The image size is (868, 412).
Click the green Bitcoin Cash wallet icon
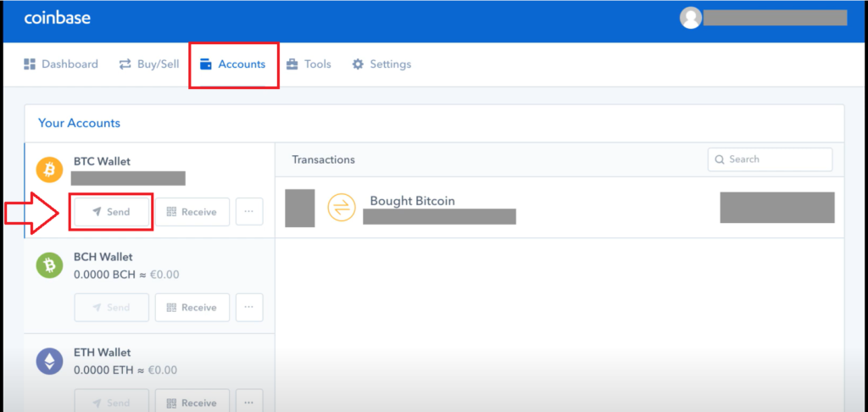(50, 266)
